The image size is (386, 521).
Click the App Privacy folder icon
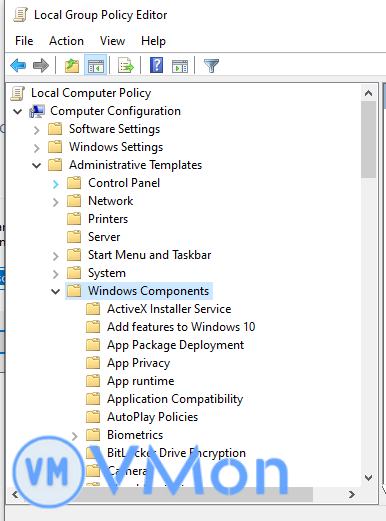point(93,363)
